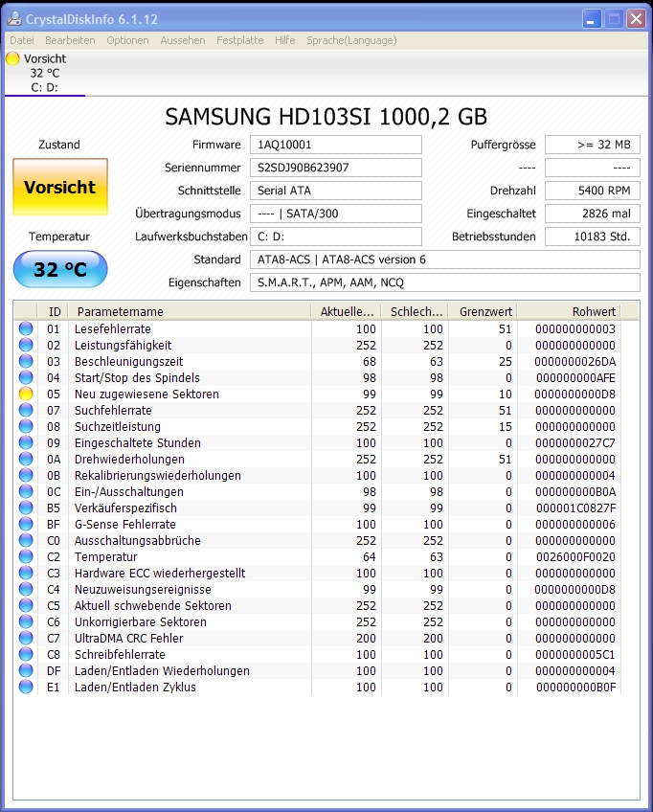Click the status orb for Beschleunigungszeit
This screenshot has height=812, width=653.
(x=26, y=361)
